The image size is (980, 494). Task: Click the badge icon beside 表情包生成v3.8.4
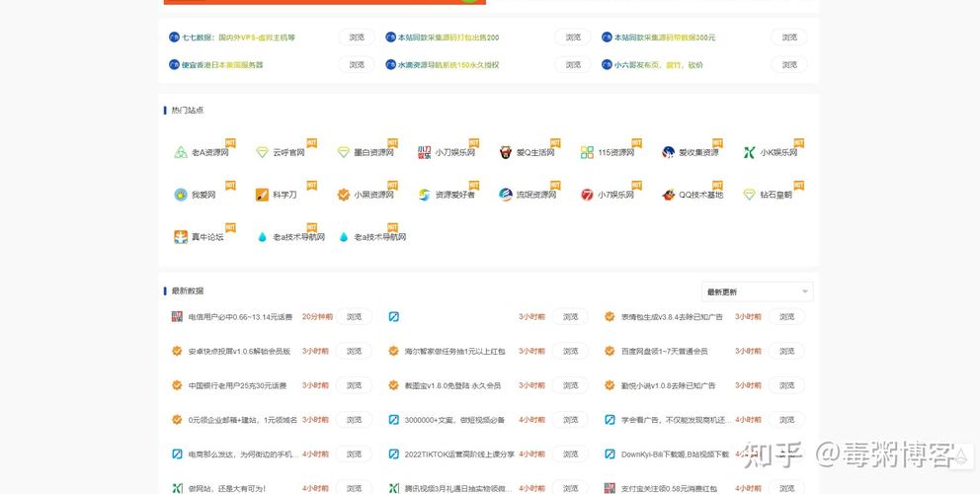click(x=610, y=316)
